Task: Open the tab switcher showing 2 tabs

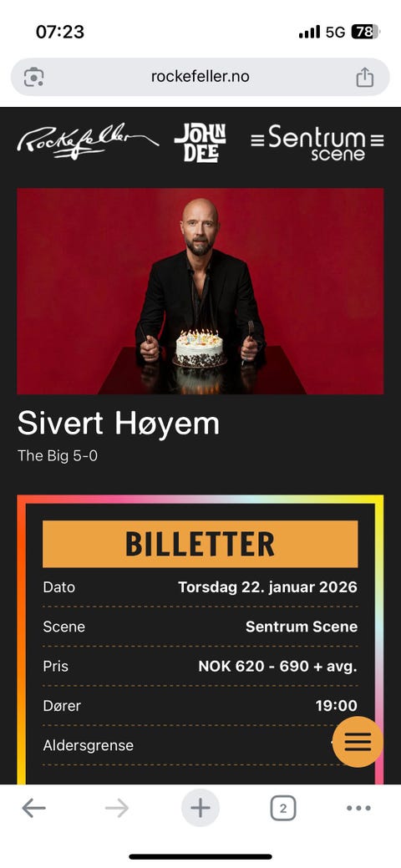Action: click(283, 808)
